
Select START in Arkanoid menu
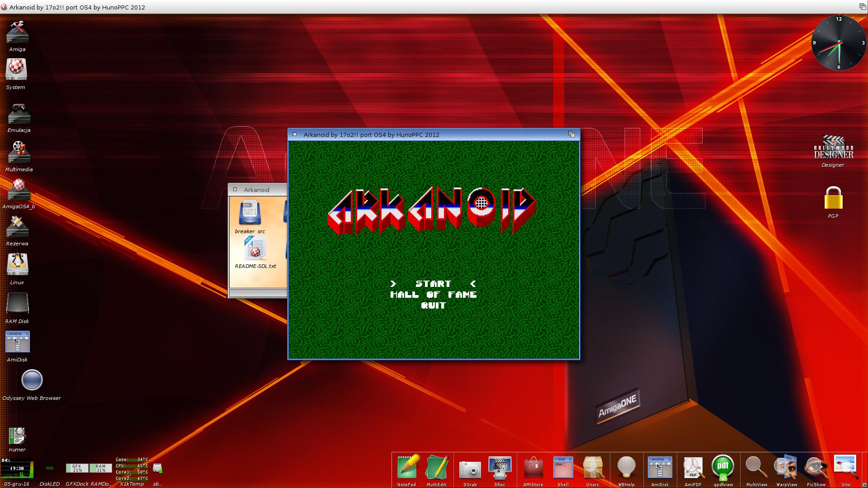click(x=433, y=284)
